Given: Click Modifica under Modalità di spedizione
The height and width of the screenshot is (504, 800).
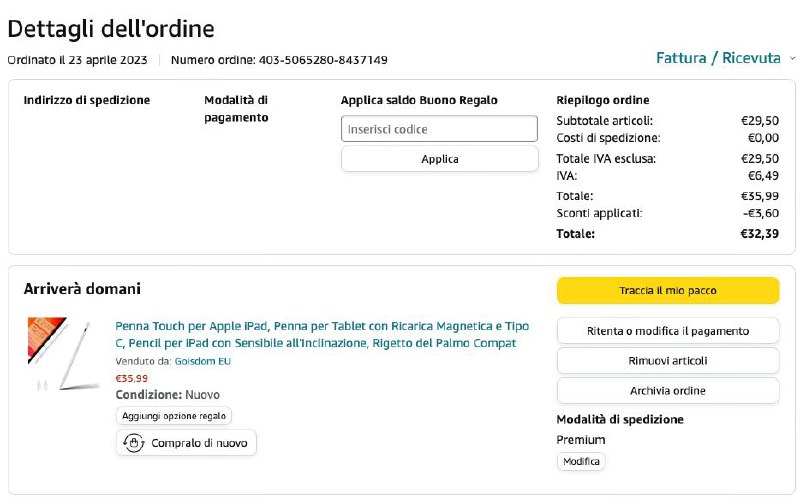Looking at the screenshot, I should [x=581, y=461].
